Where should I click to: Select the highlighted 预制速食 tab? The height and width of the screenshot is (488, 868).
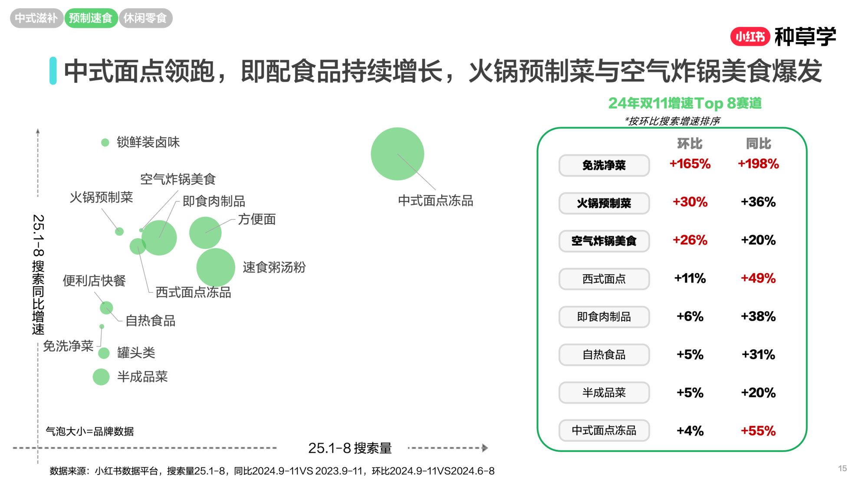click(x=92, y=18)
